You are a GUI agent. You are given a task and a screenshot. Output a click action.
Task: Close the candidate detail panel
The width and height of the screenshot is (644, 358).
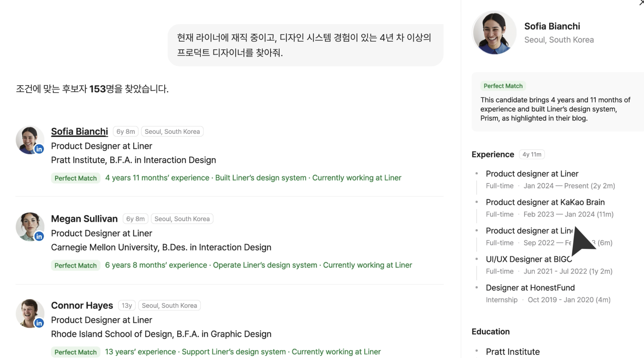(x=641, y=3)
